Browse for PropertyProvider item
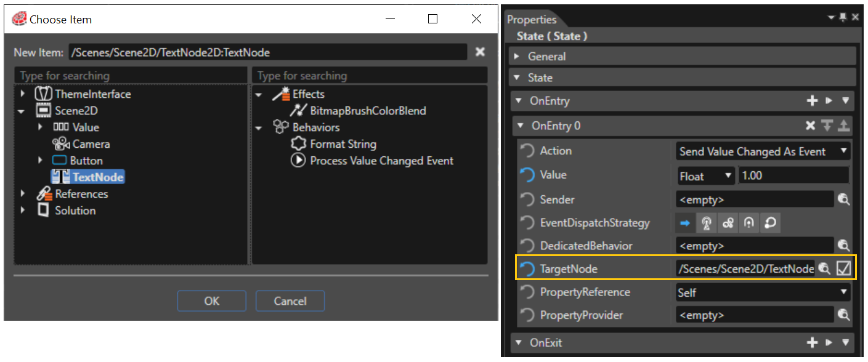The width and height of the screenshot is (868, 362). [x=843, y=315]
